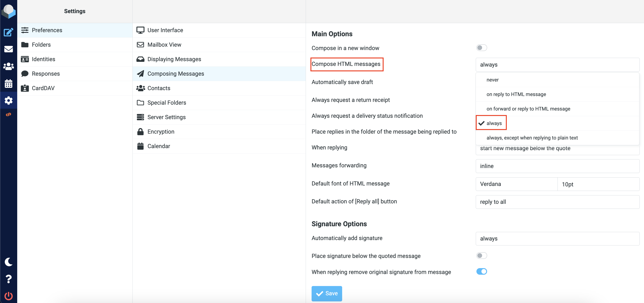Open Mailbox View preferences
This screenshot has width=644, height=303.
219,45
